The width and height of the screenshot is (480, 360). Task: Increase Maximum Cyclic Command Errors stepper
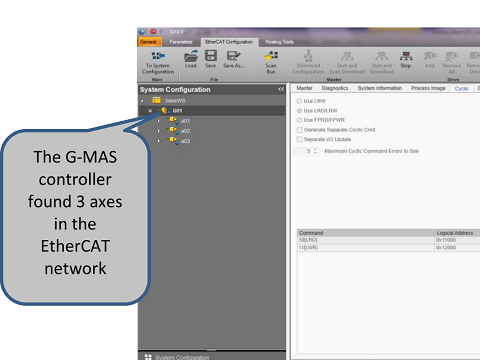pyautogui.click(x=315, y=149)
